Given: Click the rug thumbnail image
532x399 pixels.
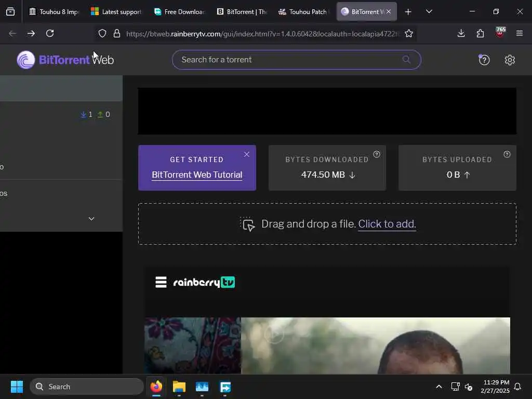Looking at the screenshot, I should pos(193,345).
